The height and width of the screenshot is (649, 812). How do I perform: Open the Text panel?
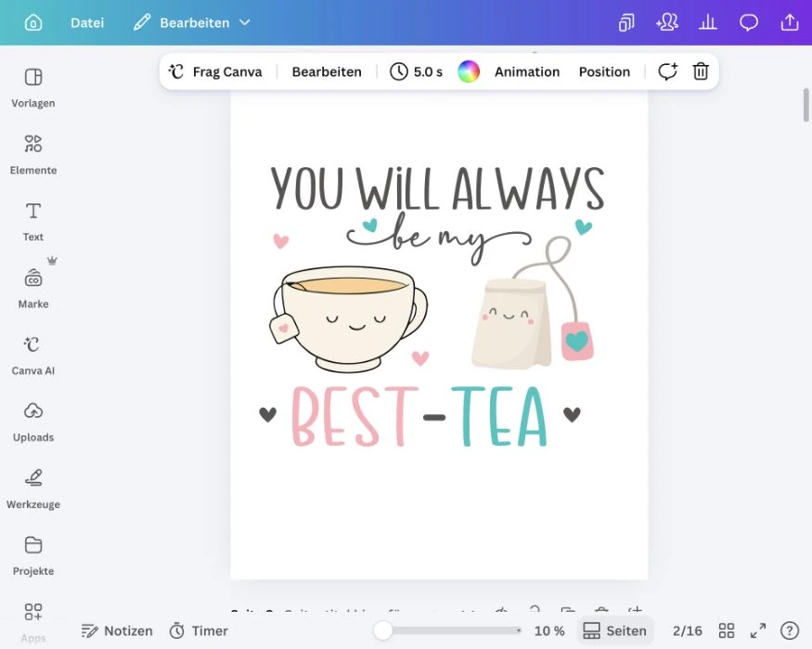(x=33, y=221)
